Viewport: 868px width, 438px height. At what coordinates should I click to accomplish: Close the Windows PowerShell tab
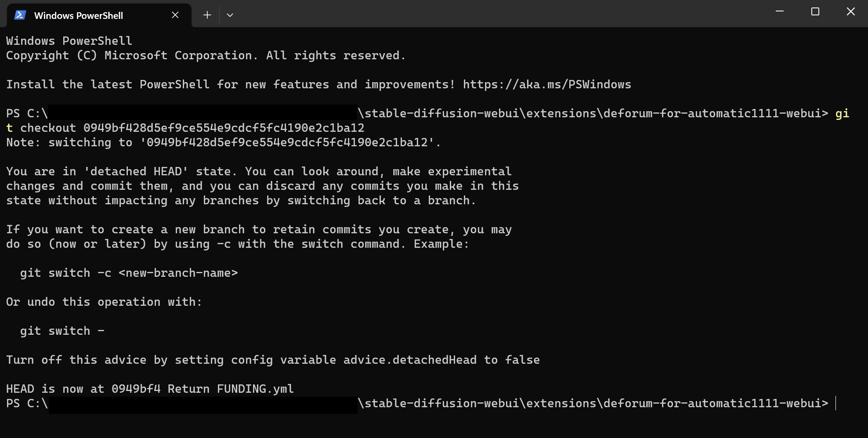pyautogui.click(x=175, y=14)
